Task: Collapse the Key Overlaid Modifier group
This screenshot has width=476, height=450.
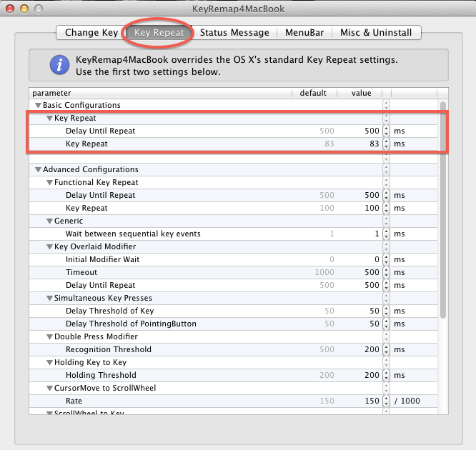Action: coord(49,247)
